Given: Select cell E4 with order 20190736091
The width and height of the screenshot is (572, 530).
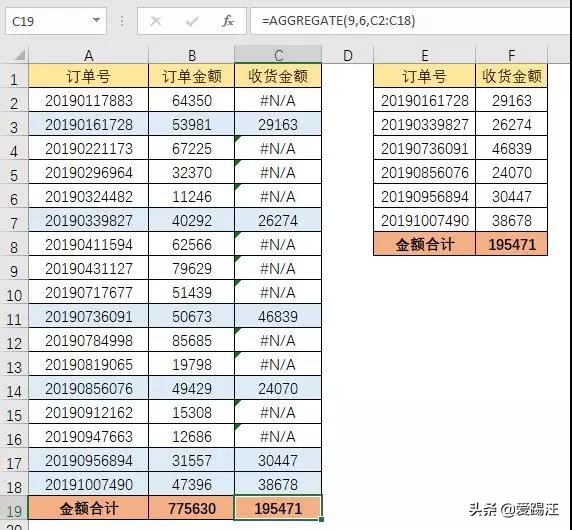Looking at the screenshot, I should point(425,149).
